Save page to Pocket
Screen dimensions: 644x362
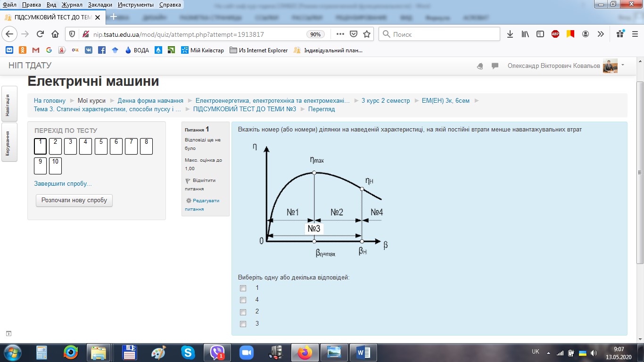coord(354,34)
